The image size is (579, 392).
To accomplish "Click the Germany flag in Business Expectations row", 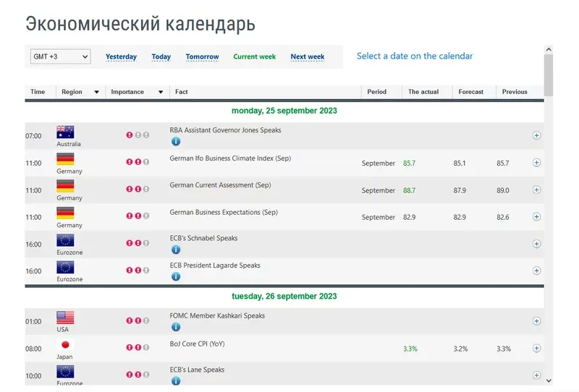I will pyautogui.click(x=65, y=213).
